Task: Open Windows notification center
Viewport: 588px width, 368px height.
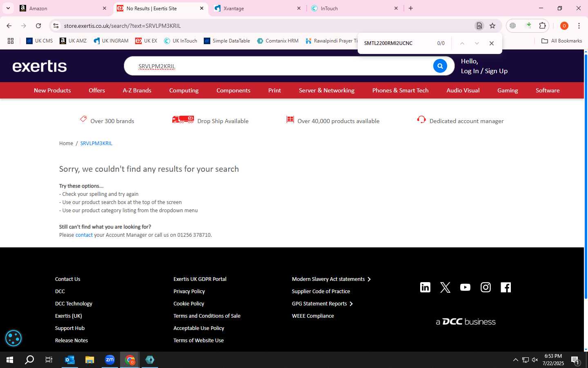Action: coord(575,360)
